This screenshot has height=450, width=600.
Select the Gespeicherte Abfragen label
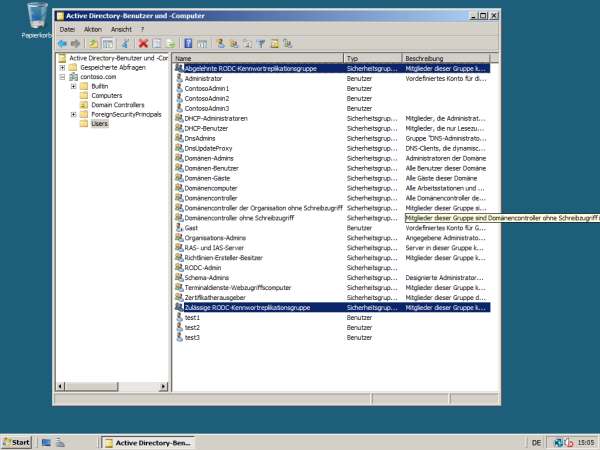tap(112, 67)
